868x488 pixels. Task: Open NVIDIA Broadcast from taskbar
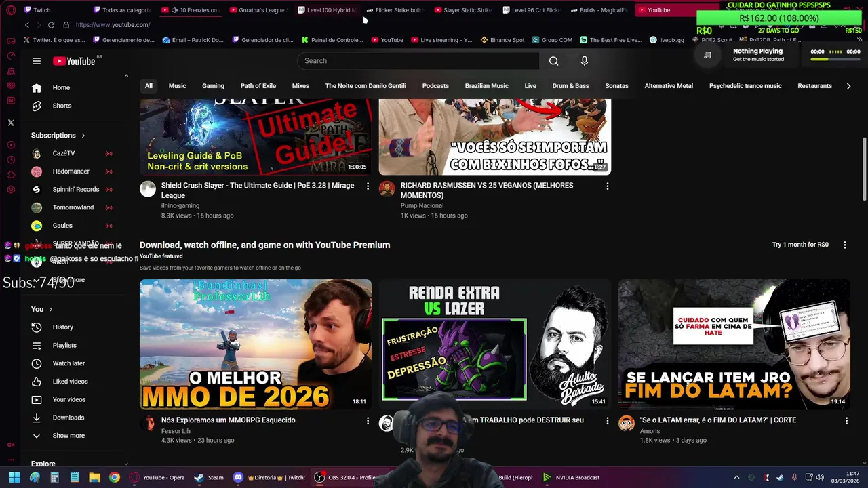click(570, 477)
